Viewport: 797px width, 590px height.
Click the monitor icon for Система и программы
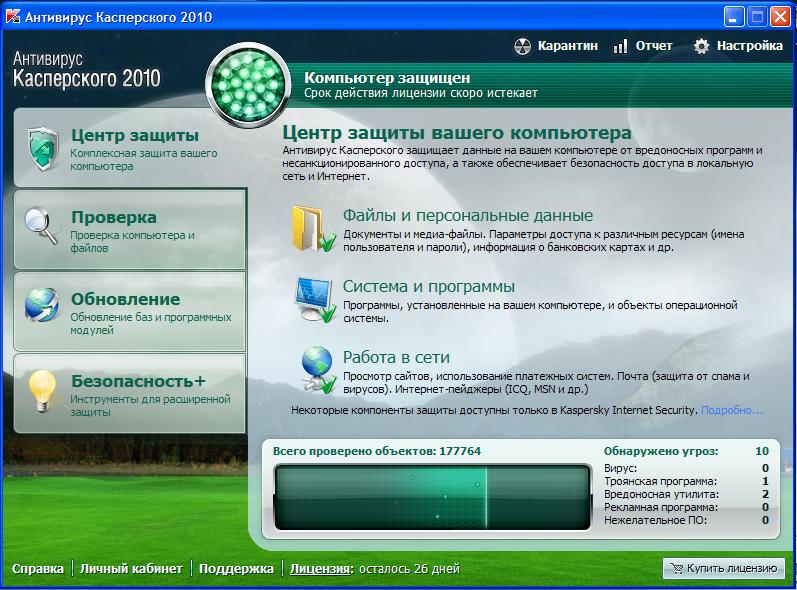tap(315, 299)
